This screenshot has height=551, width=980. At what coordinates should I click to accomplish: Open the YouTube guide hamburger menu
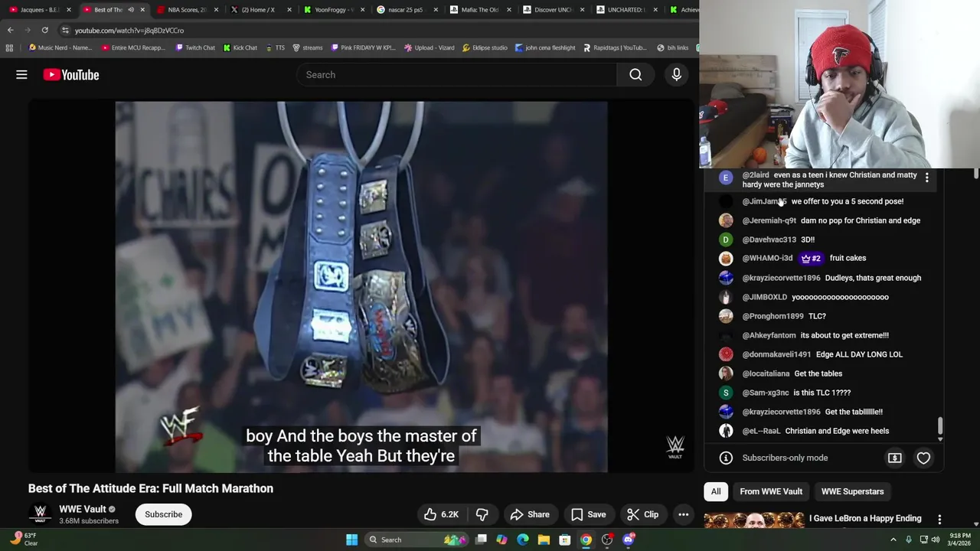coord(21,74)
